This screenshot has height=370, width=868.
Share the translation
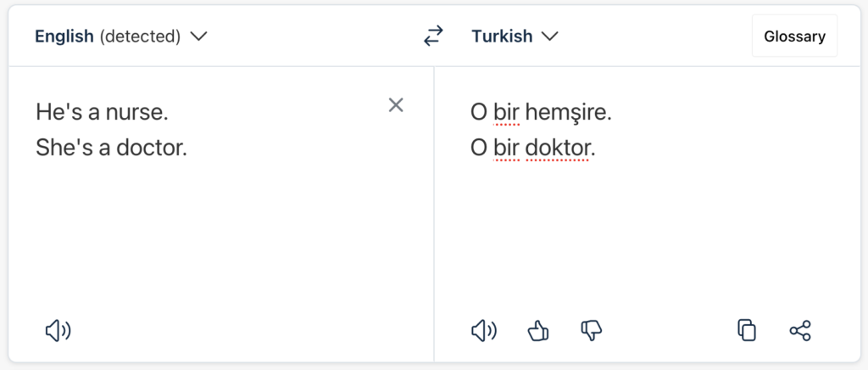click(x=800, y=330)
